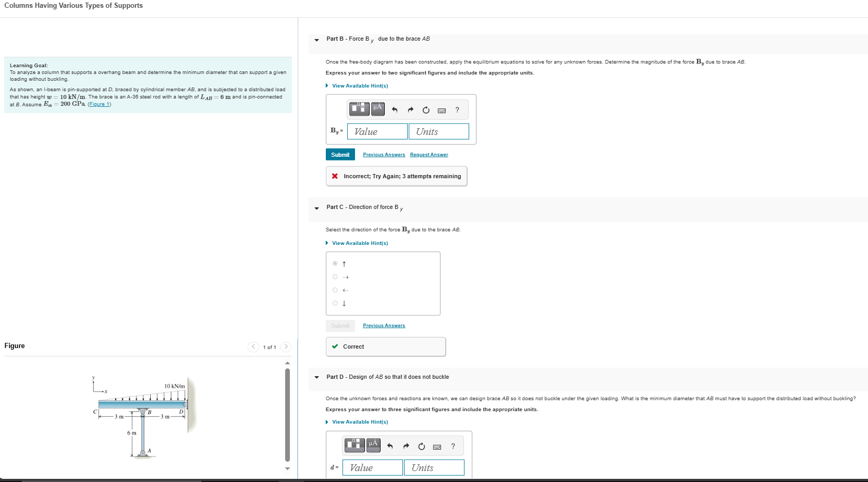Reset Part D answer field
Screen dimensions: 868x482
click(x=421, y=446)
